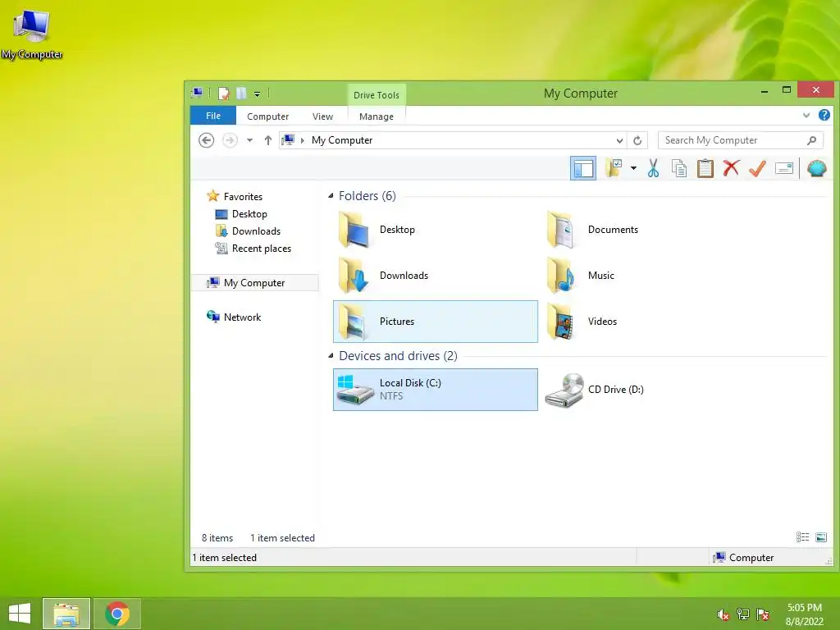Click the computer system icon in title bar
Image resolution: width=840 pixels, height=630 pixels.
tap(197, 94)
